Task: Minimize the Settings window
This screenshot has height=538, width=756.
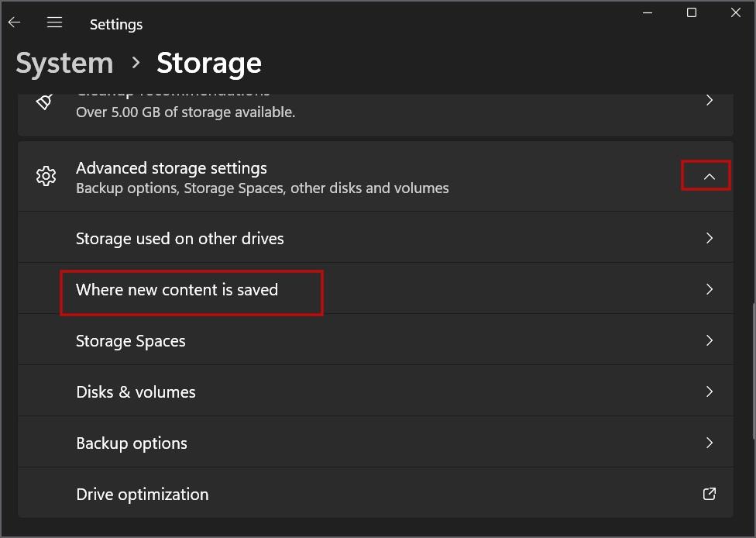Action: point(648,12)
